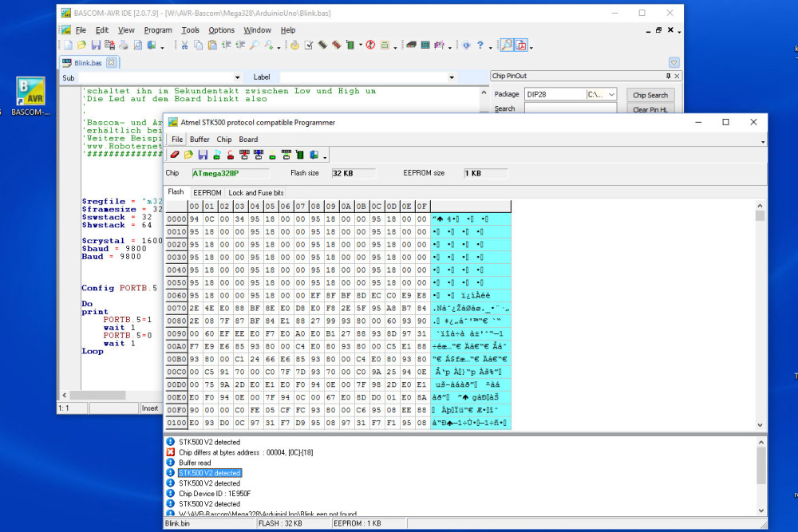This screenshot has height=532, width=798.
Task: Click the PDF viewer icon on the toolbar
Action: (x=521, y=45)
